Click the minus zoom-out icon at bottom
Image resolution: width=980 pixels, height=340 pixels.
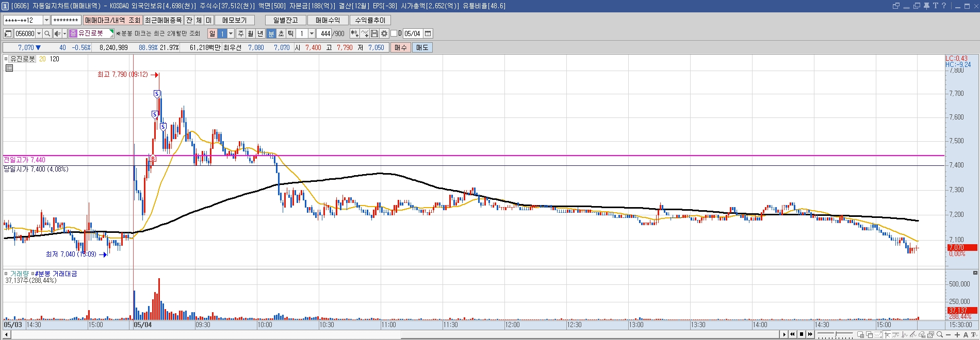click(948, 335)
